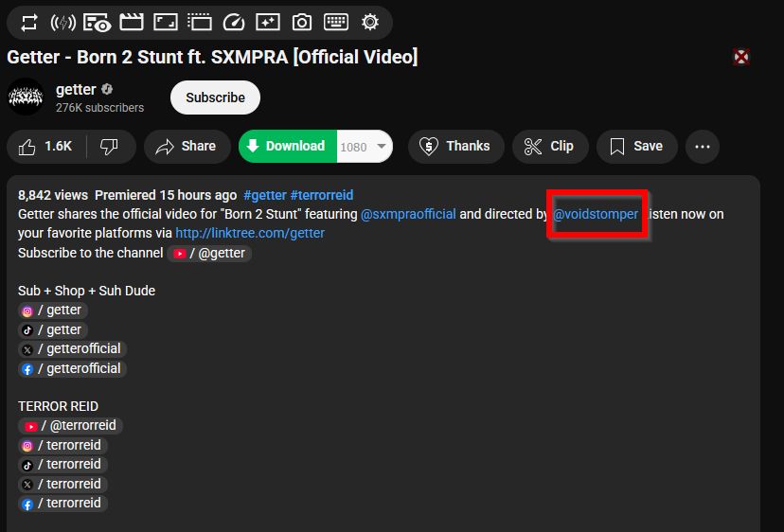Open the getter channel avatar
Viewport: 784px width, 532px height.
tap(26, 97)
